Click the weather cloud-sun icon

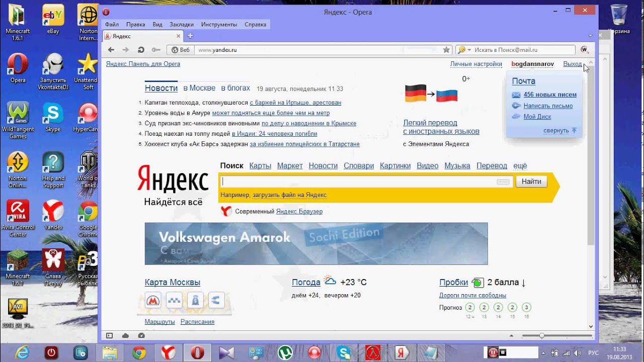pyautogui.click(x=330, y=281)
